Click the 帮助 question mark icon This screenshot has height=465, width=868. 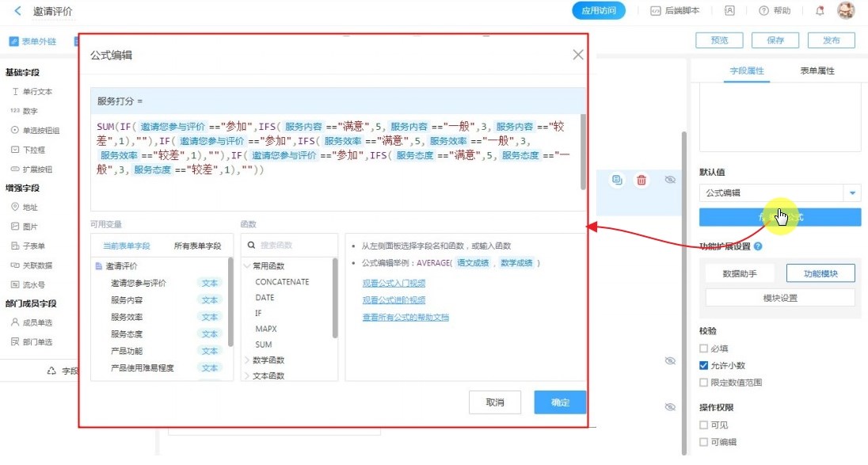click(763, 11)
